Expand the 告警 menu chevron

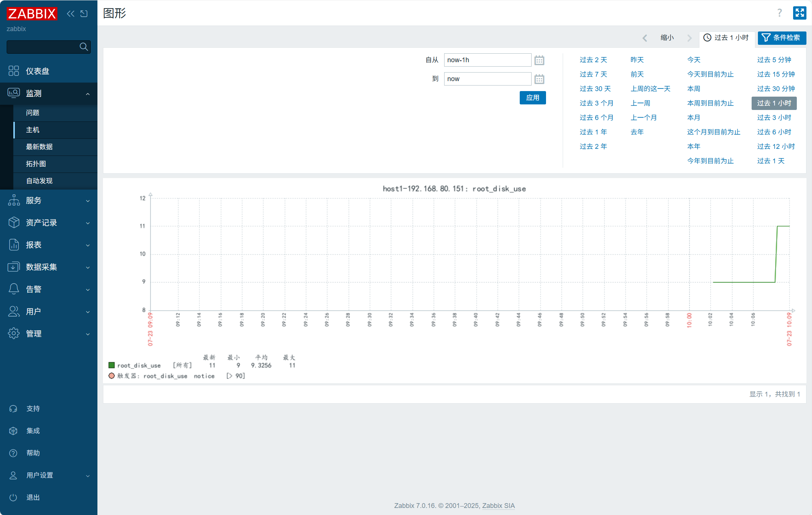click(88, 290)
